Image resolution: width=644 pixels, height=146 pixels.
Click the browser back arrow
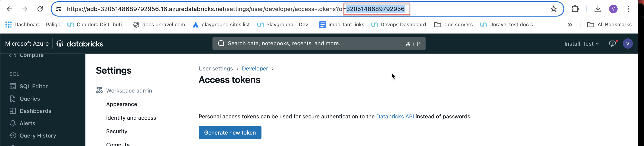pos(10,9)
